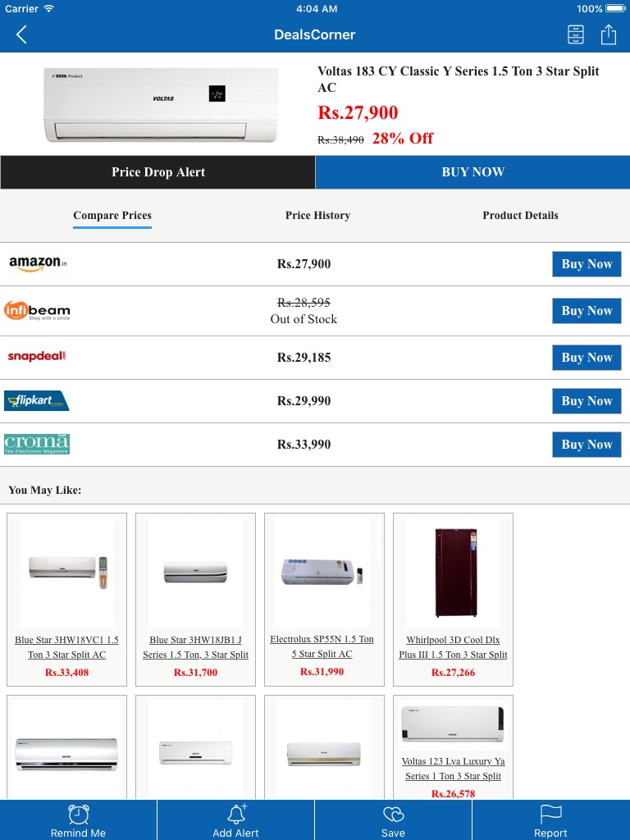Screen dimensions: 630x840
Task: Tap the main Voltas AC product image
Action: click(160, 104)
